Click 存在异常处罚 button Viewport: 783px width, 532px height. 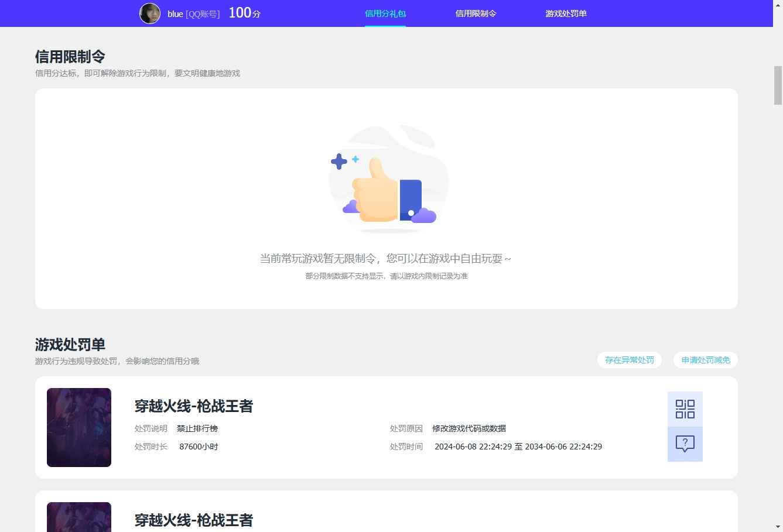click(630, 360)
